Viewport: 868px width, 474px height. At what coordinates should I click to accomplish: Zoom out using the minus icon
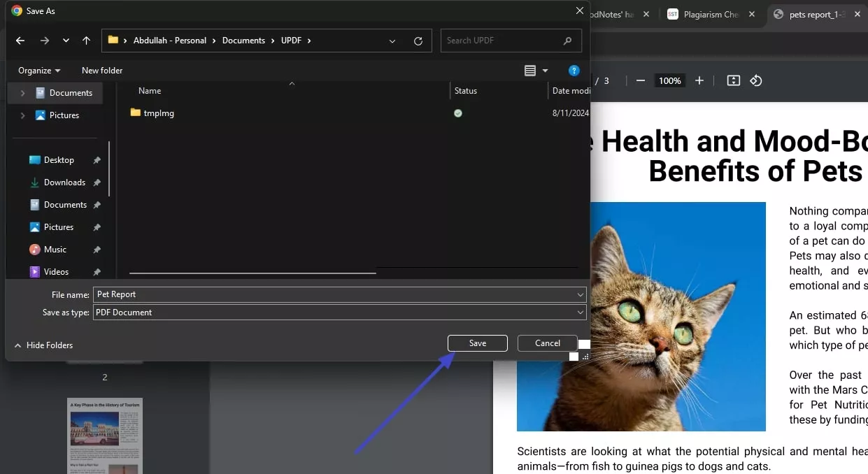(x=640, y=80)
